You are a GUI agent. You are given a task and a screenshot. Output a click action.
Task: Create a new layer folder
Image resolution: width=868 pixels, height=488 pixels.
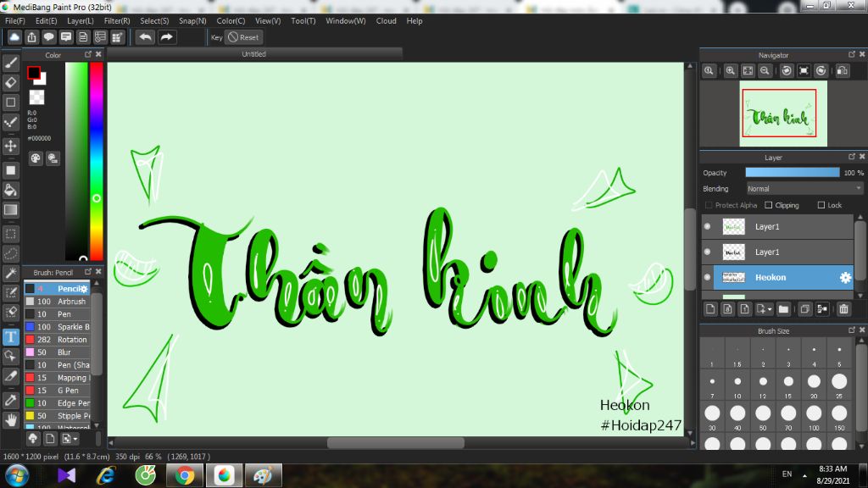(783, 308)
